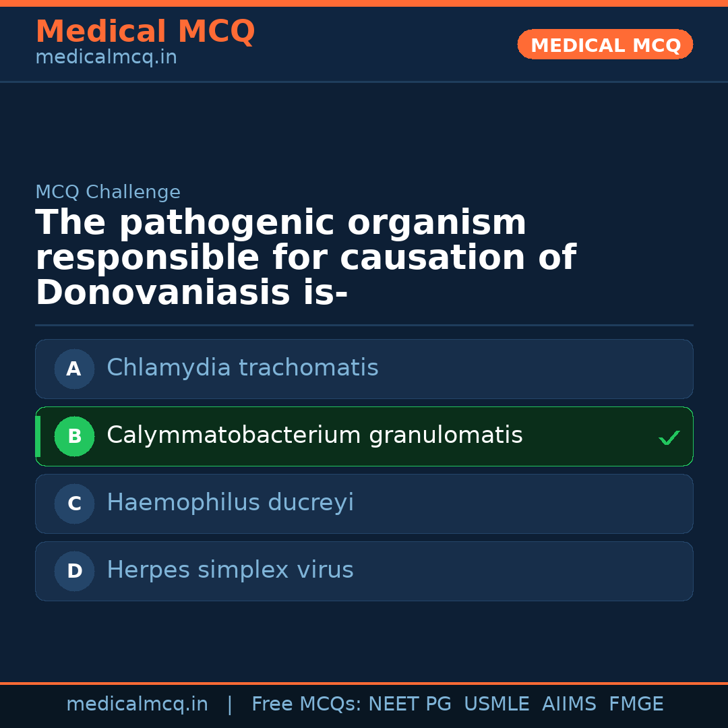The image size is (728, 728).
Task: Click the Free MCQs footer text
Action: pos(306,704)
